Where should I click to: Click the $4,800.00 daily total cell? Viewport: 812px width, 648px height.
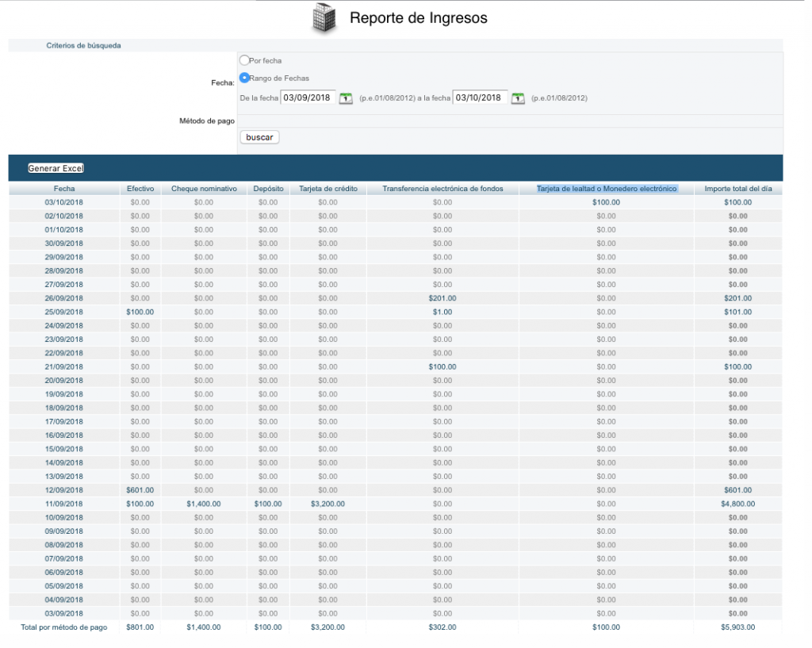[x=737, y=504]
